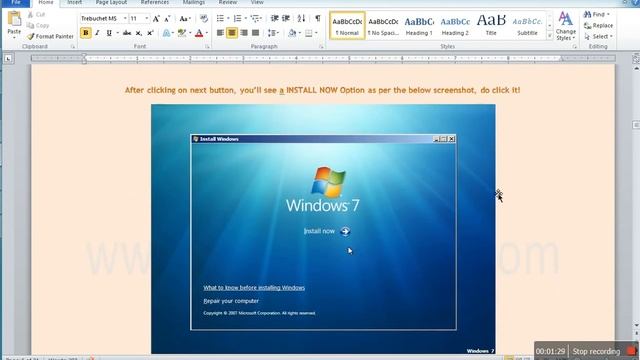Click the Bullets list icon

click(220, 18)
